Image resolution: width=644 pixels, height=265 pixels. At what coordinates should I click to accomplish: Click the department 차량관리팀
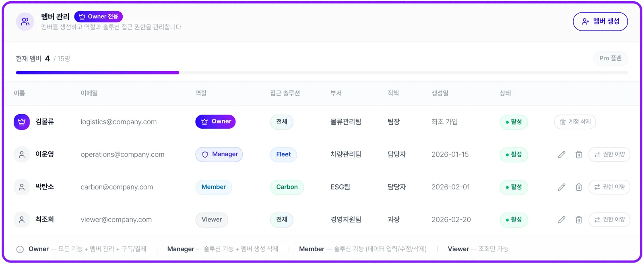click(346, 154)
